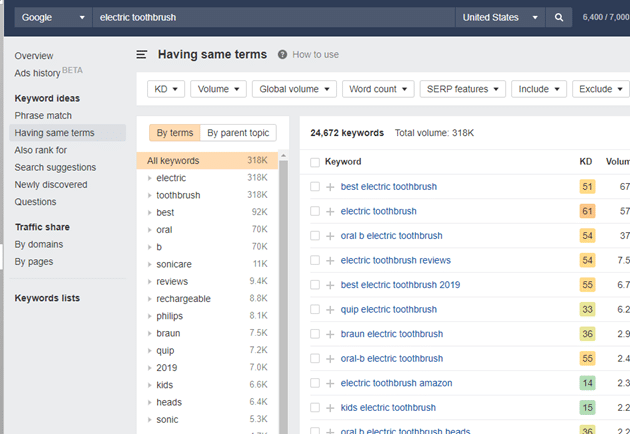Check the 'best electric toothbrush 2019' checkbox

click(x=315, y=285)
